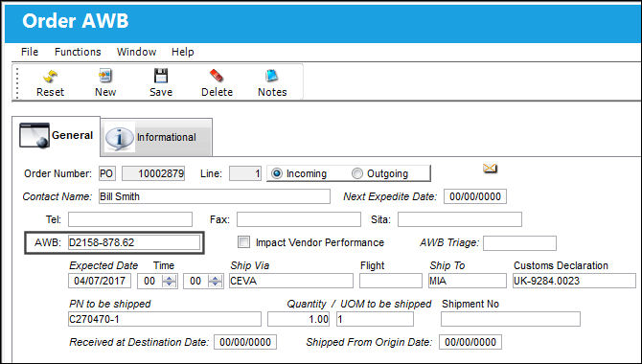642x364 pixels.
Task: Click the Quantity field 1.00
Action: coord(298,319)
